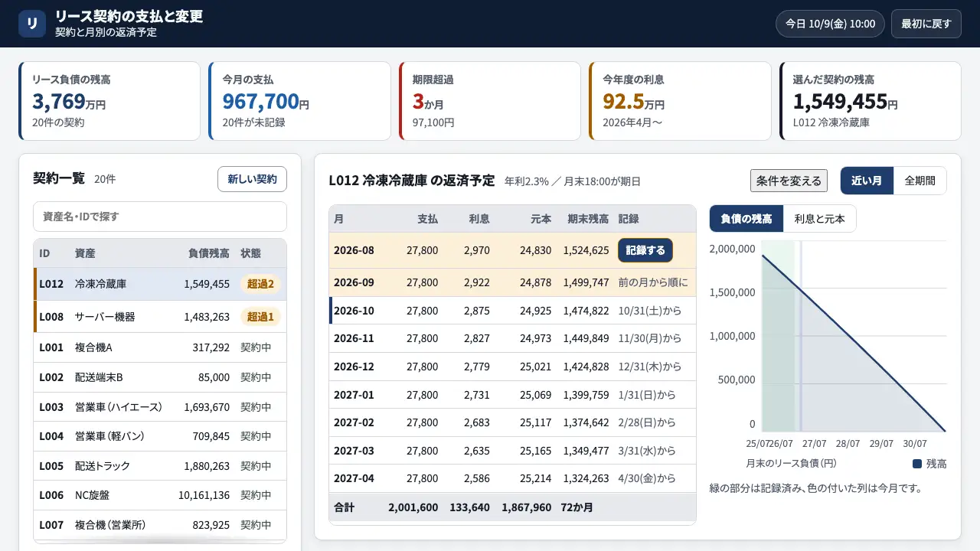Click the 選んだ契約の残高 summary card
The width and height of the screenshot is (980, 551).
(x=871, y=101)
